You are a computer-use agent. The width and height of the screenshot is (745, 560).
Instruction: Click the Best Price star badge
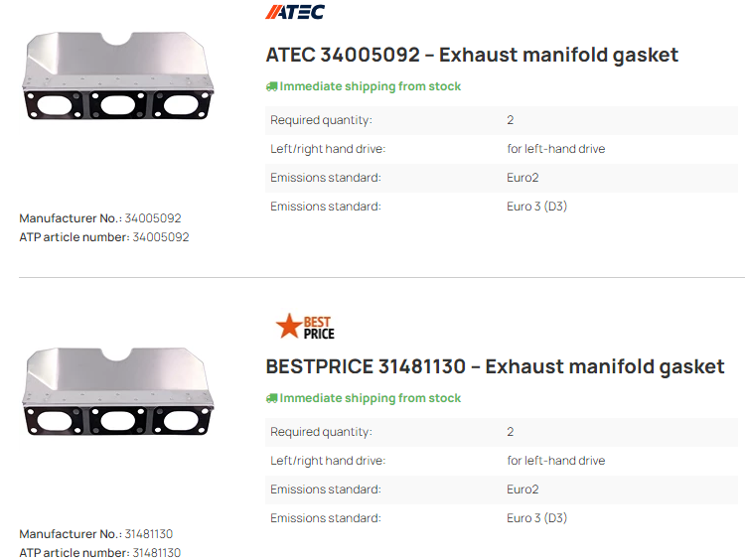coord(305,327)
